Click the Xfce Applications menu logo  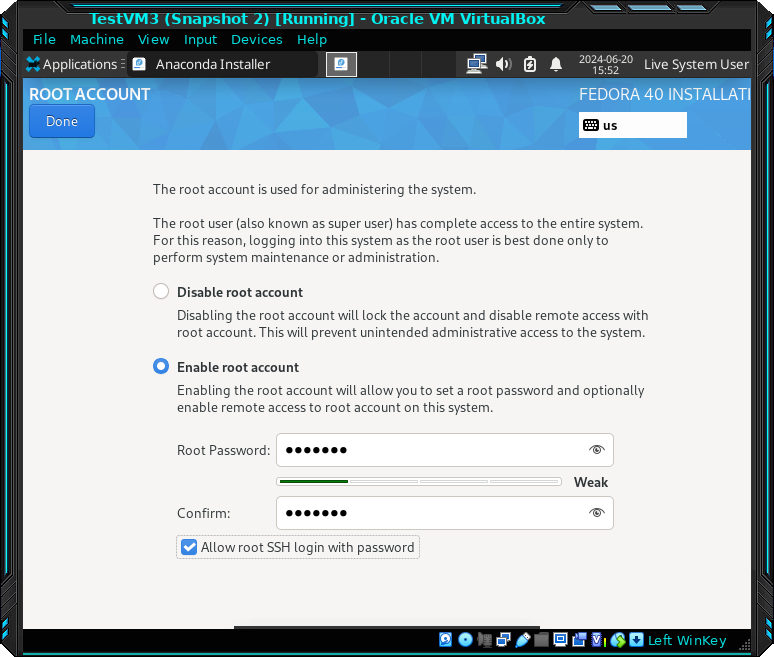[x=33, y=64]
